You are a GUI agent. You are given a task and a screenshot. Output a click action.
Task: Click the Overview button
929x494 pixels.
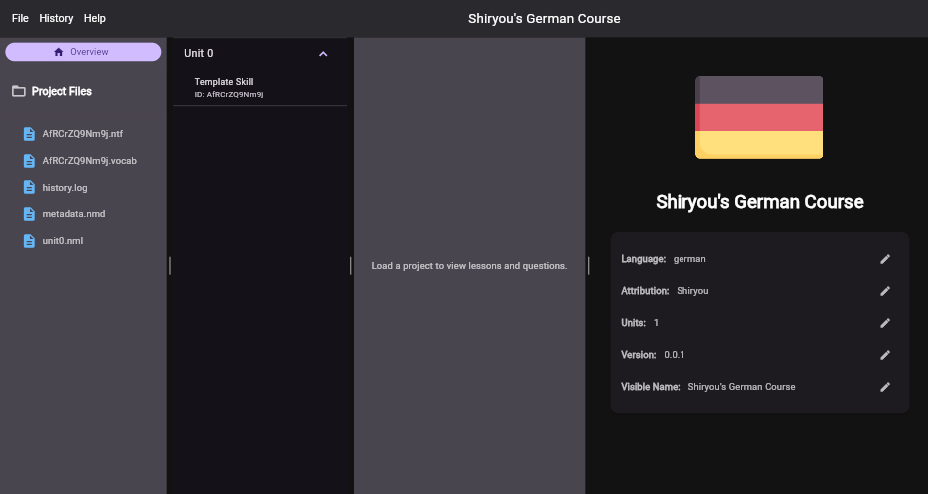(83, 52)
